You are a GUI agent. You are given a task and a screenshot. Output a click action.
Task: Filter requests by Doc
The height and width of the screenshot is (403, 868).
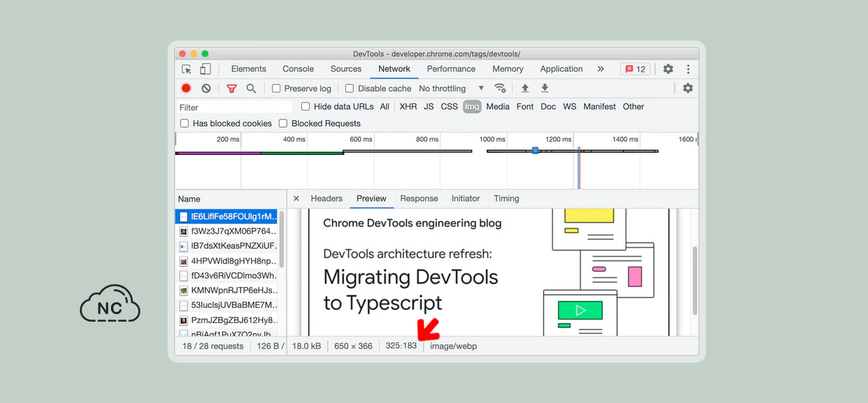(548, 106)
